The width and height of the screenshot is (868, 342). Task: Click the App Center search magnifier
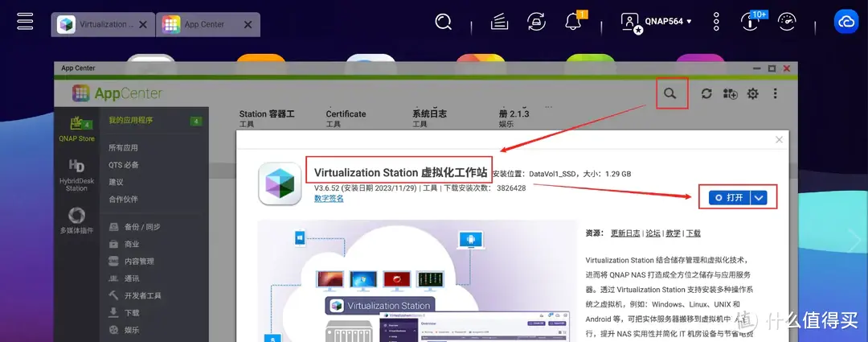point(670,93)
